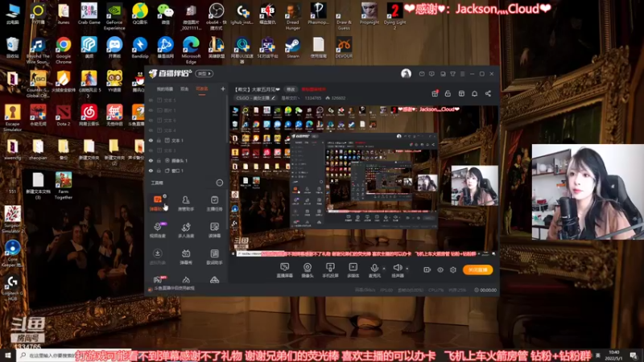Toggle the lock on the 窗口 1 source
This screenshot has width=644, height=362.
coord(159,171)
